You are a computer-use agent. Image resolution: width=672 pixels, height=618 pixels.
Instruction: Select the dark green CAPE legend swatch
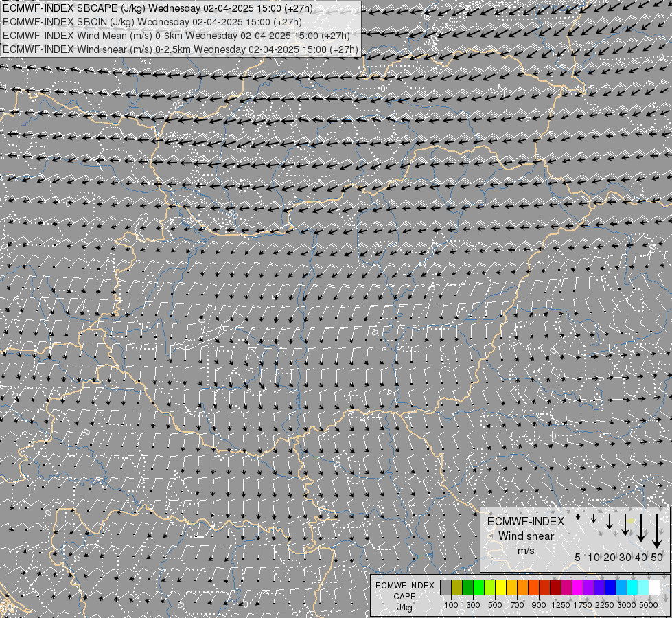coord(467,587)
